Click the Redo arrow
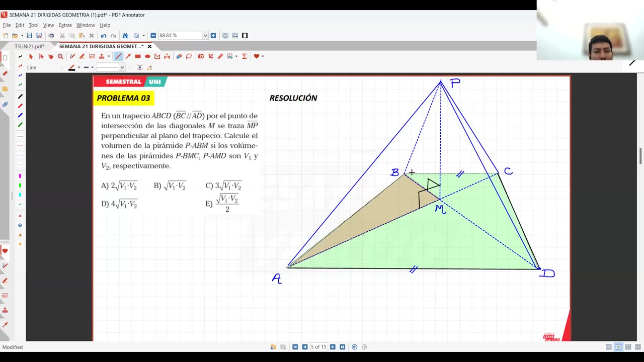This screenshot has height=362, width=644. coord(113,36)
